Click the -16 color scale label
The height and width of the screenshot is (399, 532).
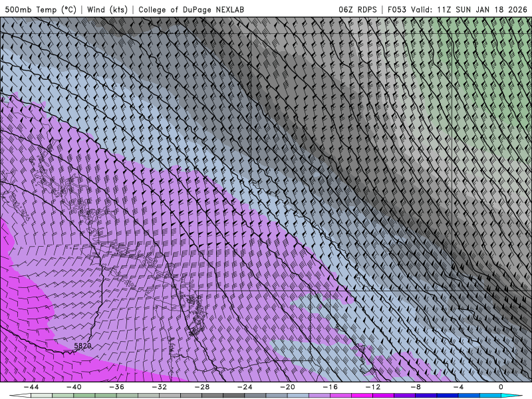[x=330, y=387]
